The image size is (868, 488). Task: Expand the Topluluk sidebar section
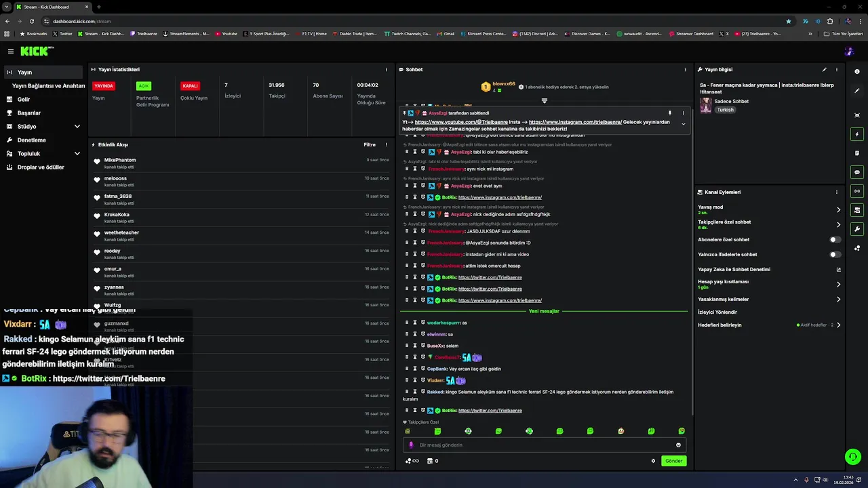[x=77, y=153]
